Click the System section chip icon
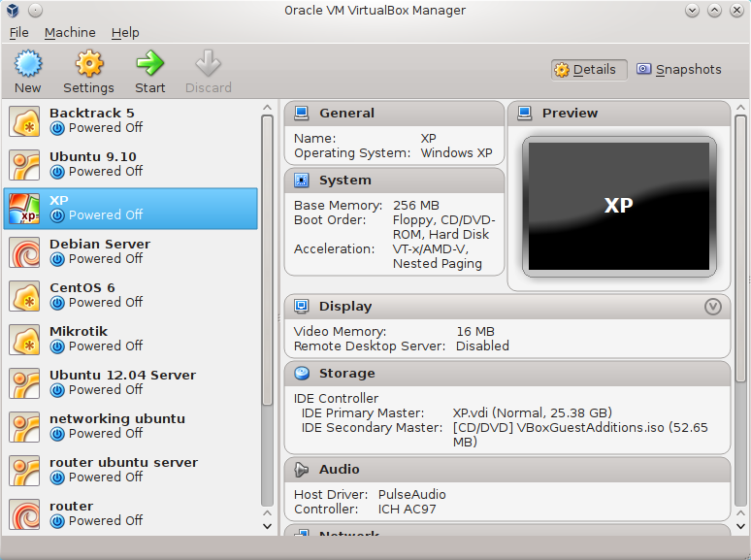The width and height of the screenshot is (751, 560). [302, 181]
